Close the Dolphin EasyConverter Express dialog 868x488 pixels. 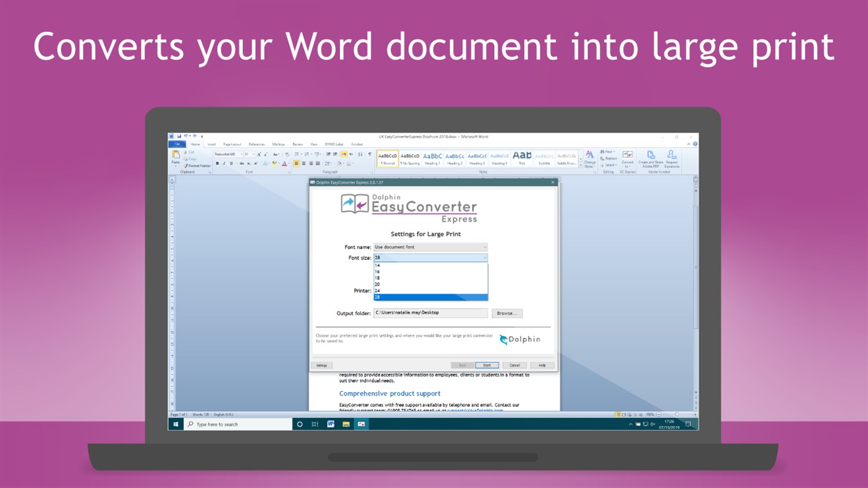point(553,182)
